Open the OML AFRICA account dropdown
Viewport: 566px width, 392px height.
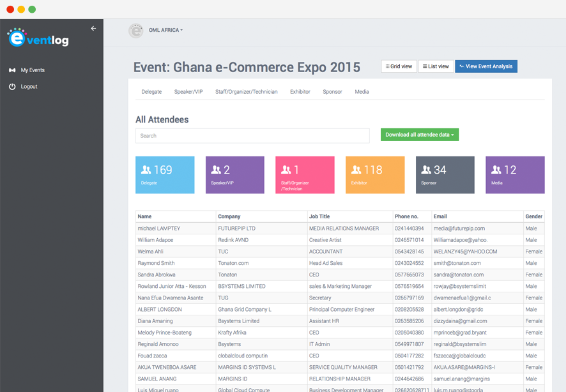click(165, 30)
